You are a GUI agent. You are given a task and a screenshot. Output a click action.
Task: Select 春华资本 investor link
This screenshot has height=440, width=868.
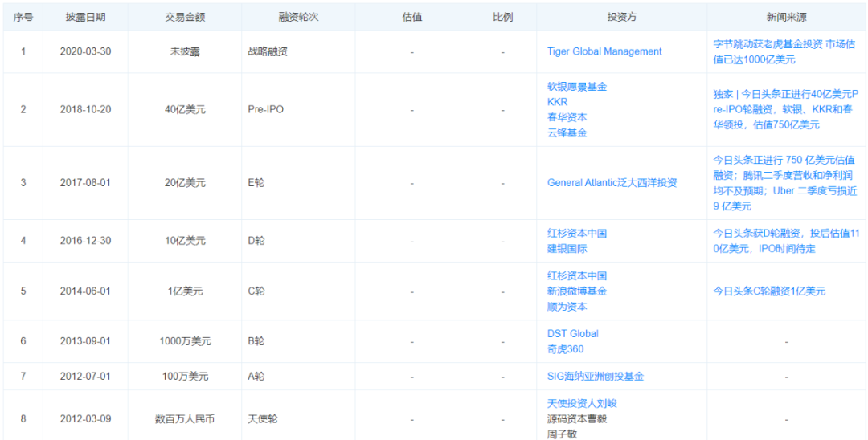[x=567, y=117]
